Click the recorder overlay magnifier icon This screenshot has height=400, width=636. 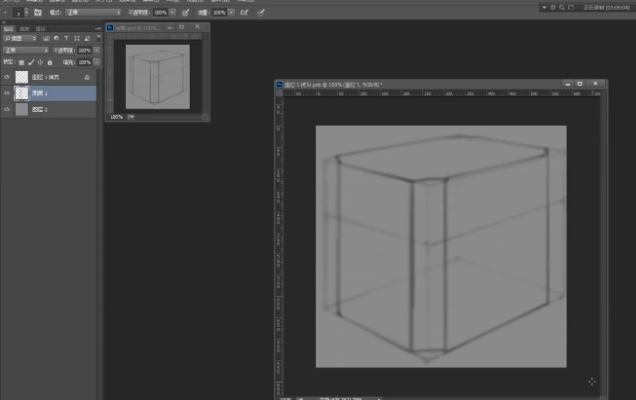point(562,7)
